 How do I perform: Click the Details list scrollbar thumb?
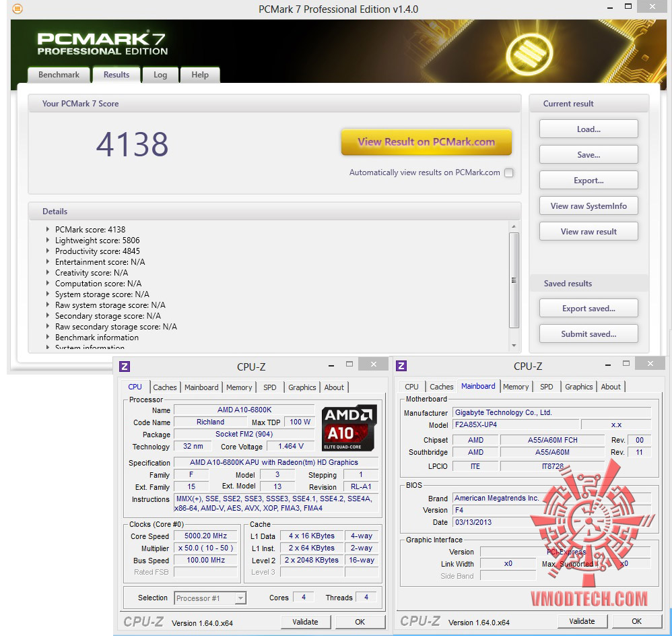point(514,280)
